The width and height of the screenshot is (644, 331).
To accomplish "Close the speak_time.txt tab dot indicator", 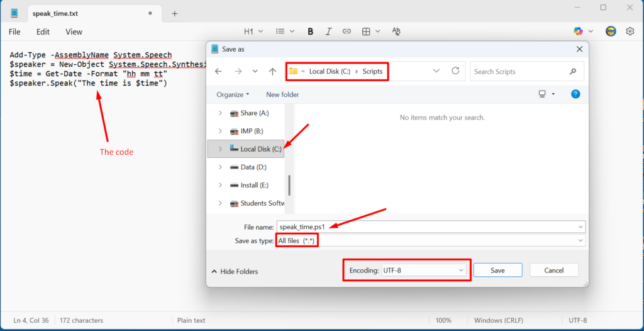I will click(150, 13).
